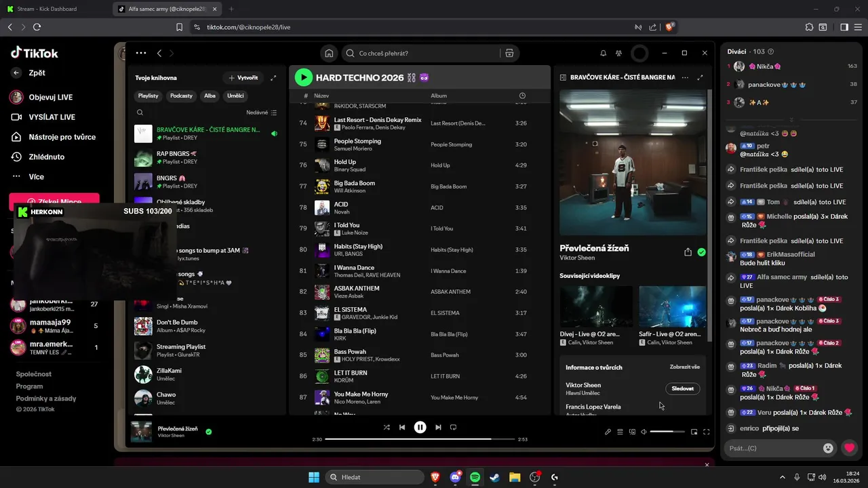Search in Spotify library magnifier
868x488 pixels.
[x=140, y=113]
